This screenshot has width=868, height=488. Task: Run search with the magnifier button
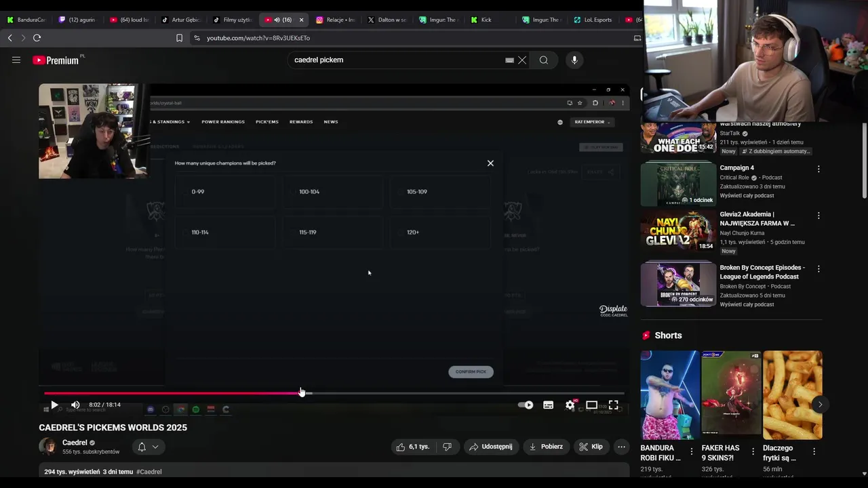pos(544,60)
